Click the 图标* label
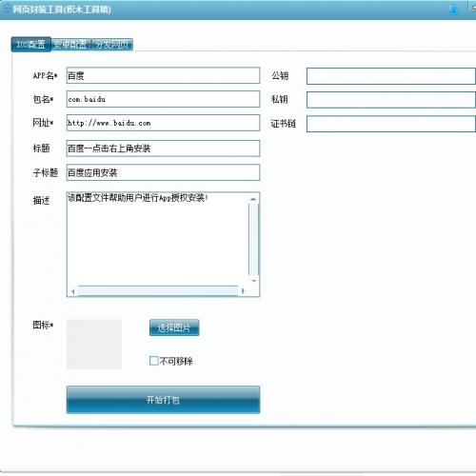 pos(43,325)
